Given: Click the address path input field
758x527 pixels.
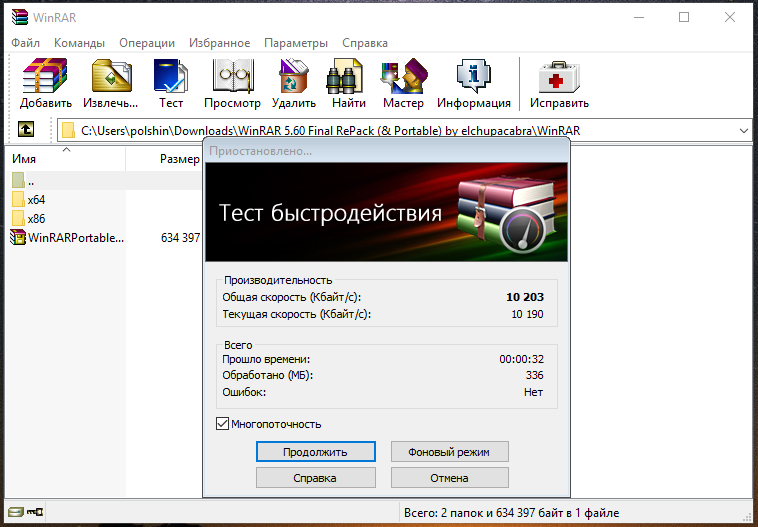Looking at the screenshot, I should click(404, 131).
